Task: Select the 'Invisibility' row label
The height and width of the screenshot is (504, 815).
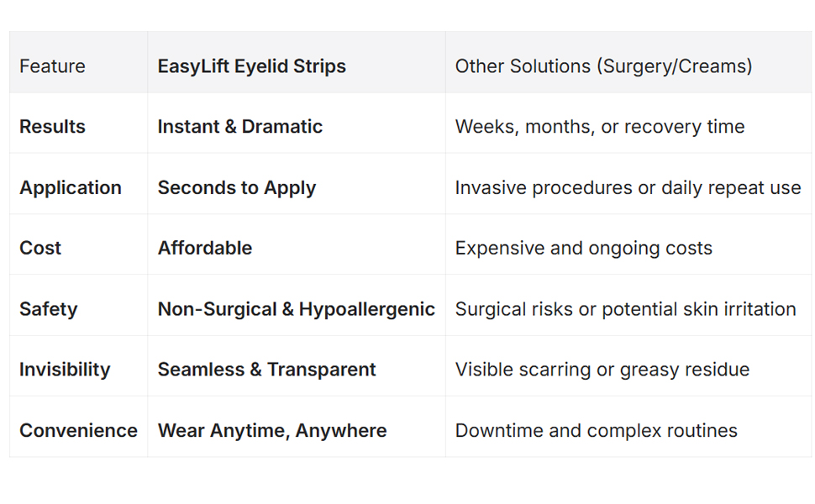Action: [x=65, y=370]
